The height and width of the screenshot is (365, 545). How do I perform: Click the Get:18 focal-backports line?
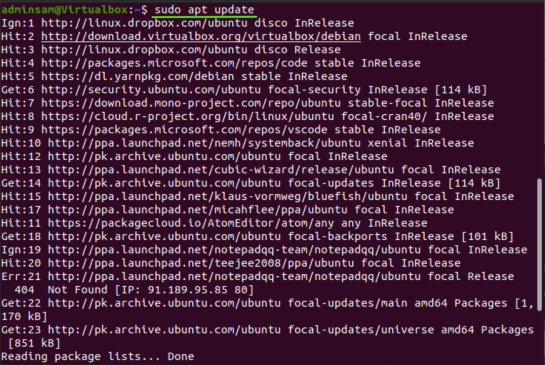point(257,236)
